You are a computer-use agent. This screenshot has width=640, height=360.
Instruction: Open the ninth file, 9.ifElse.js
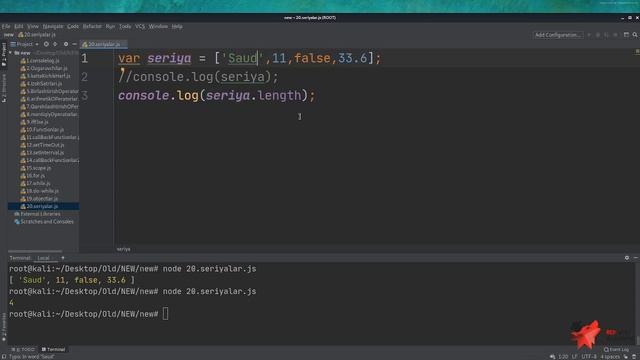(x=35, y=122)
